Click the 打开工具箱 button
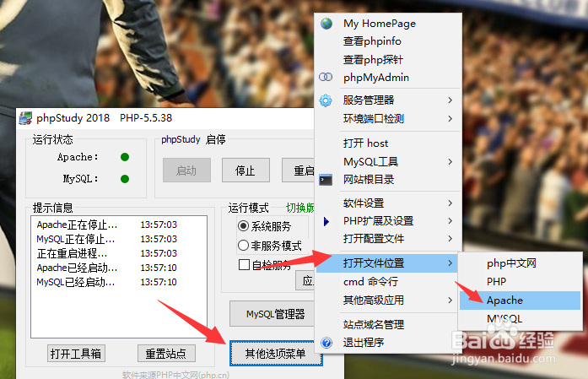Viewport: 588px width, 379px height. [76, 354]
